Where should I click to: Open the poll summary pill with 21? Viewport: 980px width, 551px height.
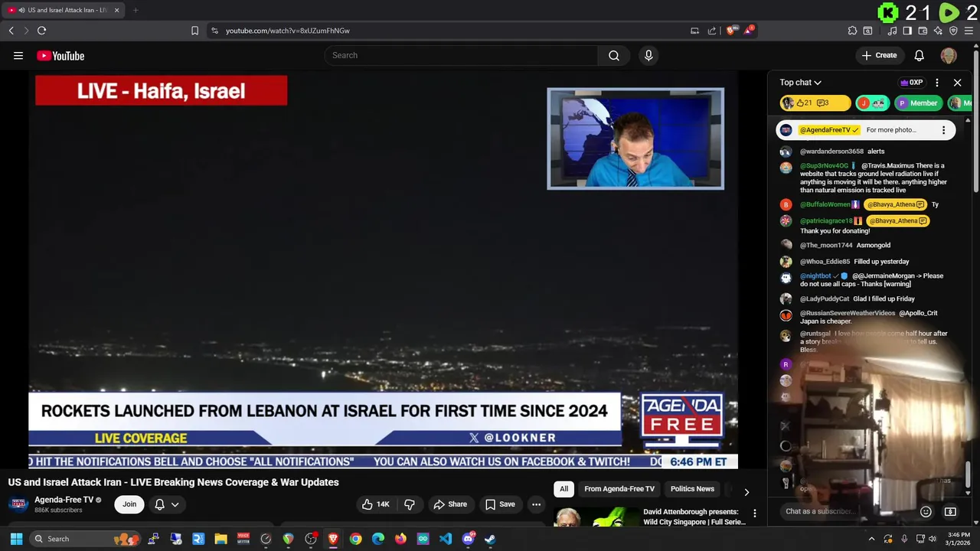pyautogui.click(x=815, y=103)
